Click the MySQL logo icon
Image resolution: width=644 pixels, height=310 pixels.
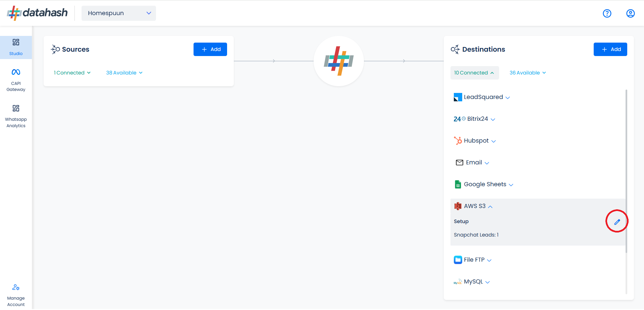click(x=458, y=282)
